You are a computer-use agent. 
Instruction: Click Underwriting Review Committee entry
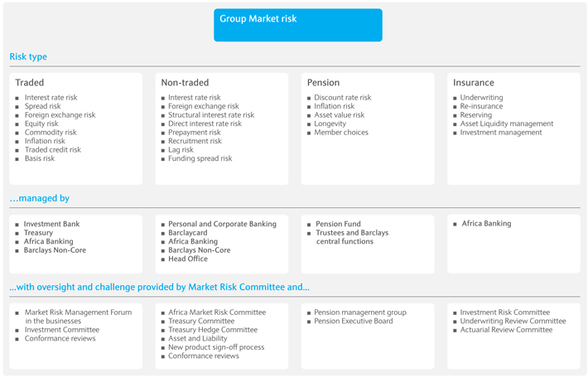tap(513, 321)
